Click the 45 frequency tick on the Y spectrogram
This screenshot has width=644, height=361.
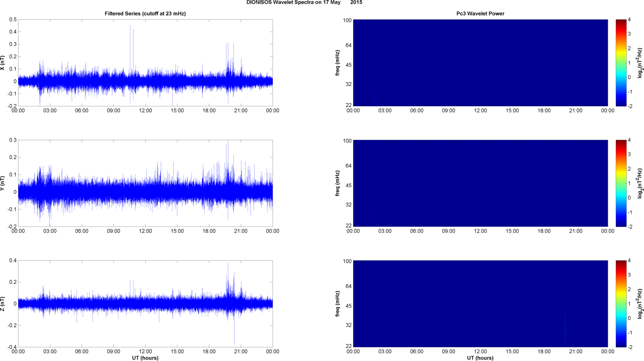pos(348,186)
